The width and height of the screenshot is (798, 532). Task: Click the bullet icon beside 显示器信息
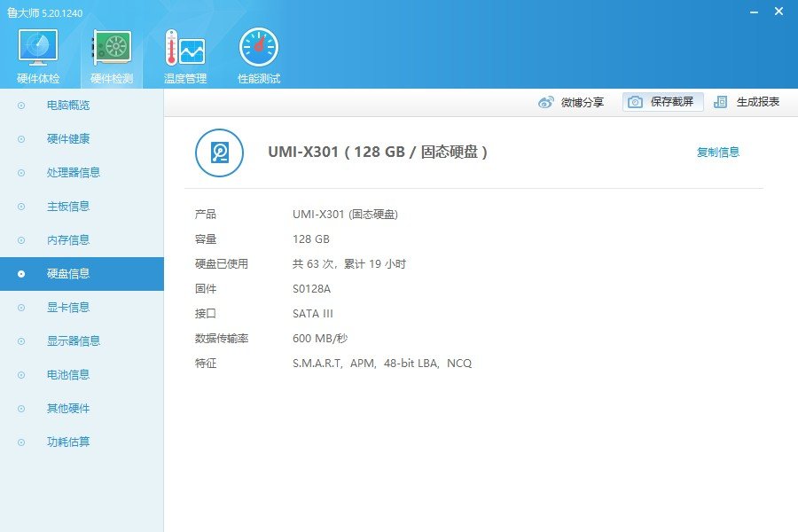click(x=21, y=341)
